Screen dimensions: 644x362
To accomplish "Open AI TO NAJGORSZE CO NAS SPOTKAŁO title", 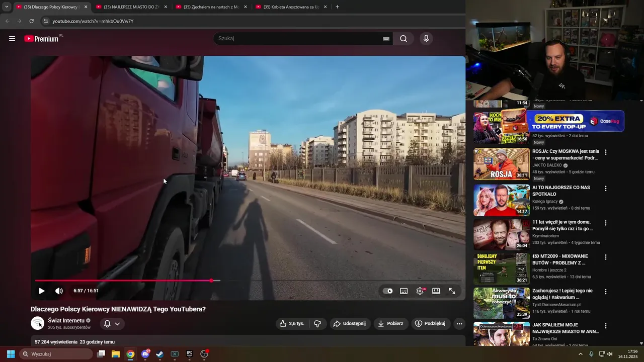I will click(x=561, y=191).
